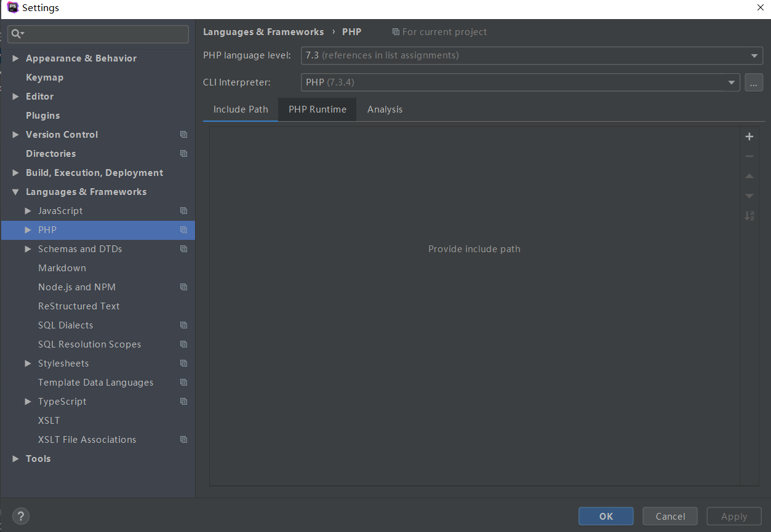Screen dimensions: 771x532
Task: Click project-level icon next to Directories
Action: point(183,154)
